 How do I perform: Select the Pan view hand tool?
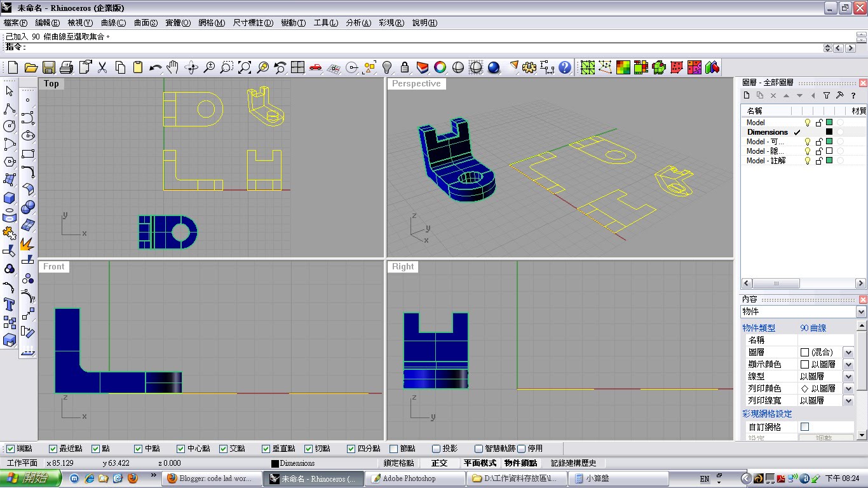173,67
